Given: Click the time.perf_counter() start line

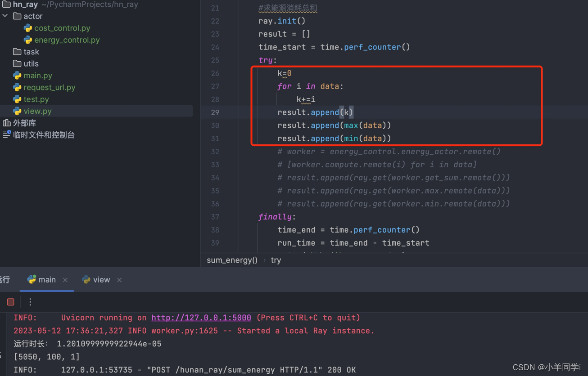Looking at the screenshot, I should coord(334,47).
